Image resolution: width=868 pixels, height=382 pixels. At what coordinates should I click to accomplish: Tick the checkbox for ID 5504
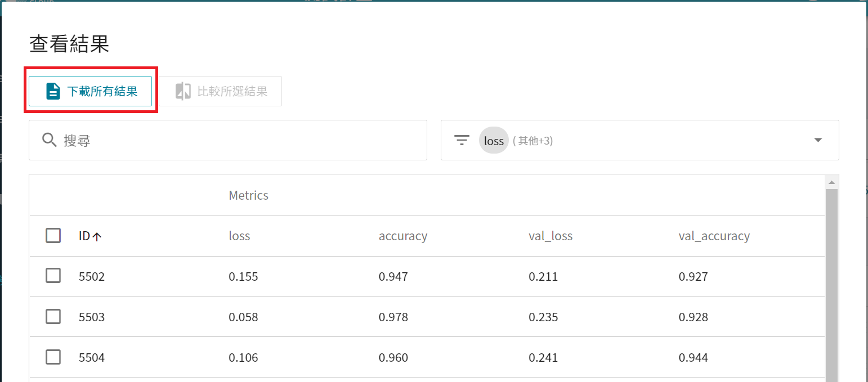click(x=53, y=357)
